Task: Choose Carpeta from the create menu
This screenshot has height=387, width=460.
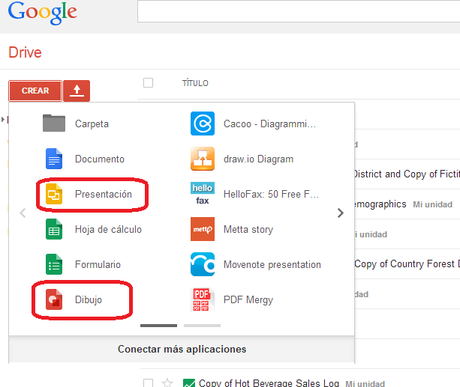Action: click(92, 124)
